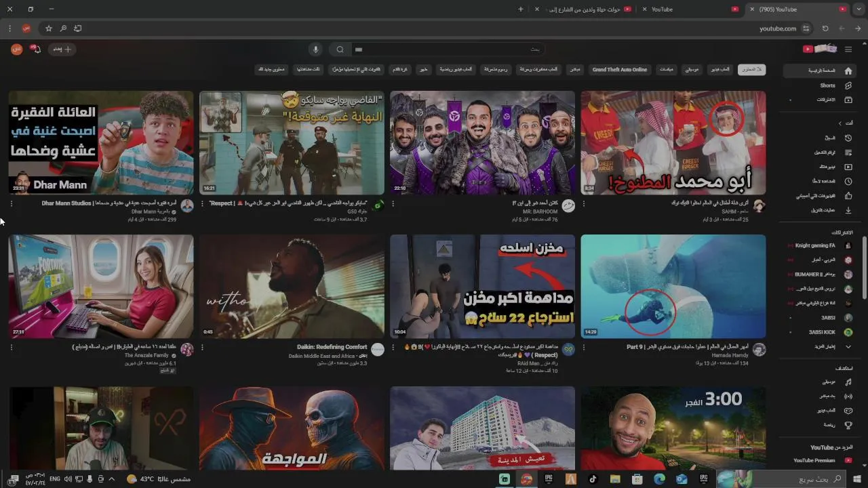
Task: Open BUMAHER channel in subscriptions
Action: (819, 274)
